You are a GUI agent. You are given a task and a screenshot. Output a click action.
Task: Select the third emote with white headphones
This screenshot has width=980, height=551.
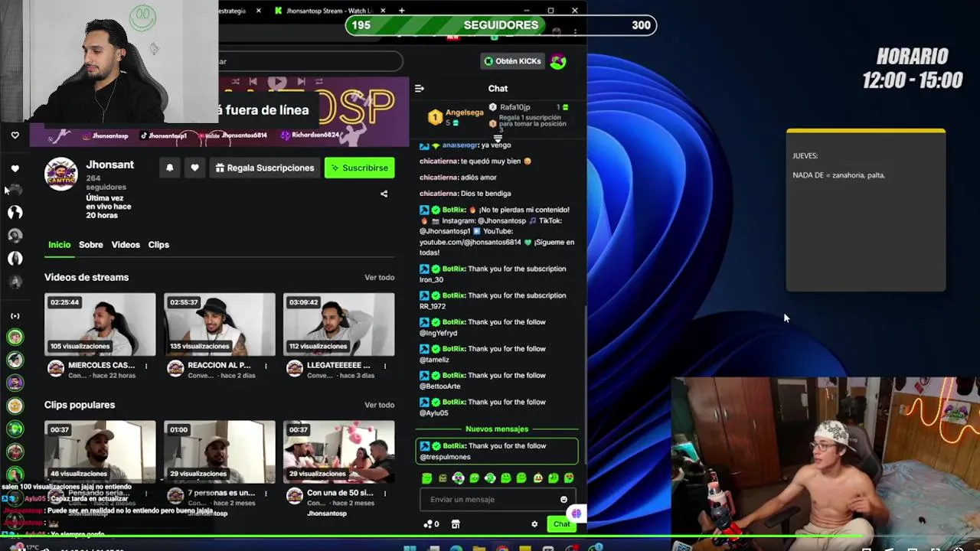(458, 478)
